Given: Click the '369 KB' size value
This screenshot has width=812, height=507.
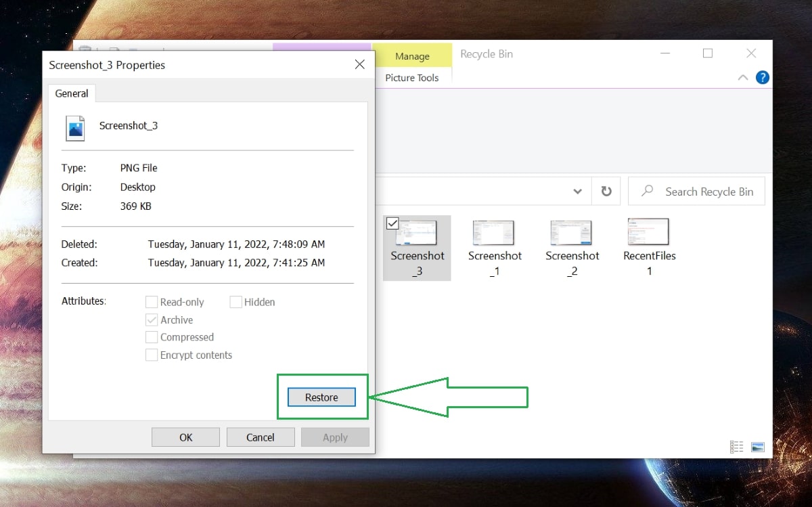Looking at the screenshot, I should pyautogui.click(x=136, y=206).
